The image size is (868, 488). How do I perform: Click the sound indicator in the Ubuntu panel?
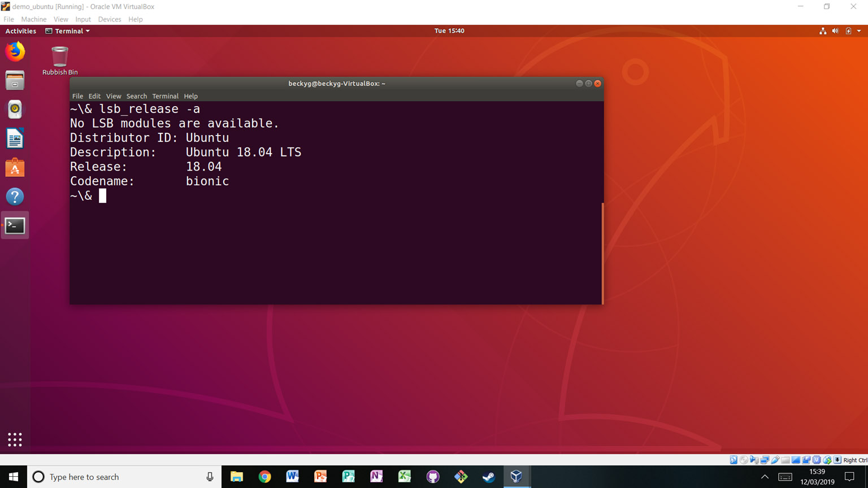pyautogui.click(x=835, y=31)
